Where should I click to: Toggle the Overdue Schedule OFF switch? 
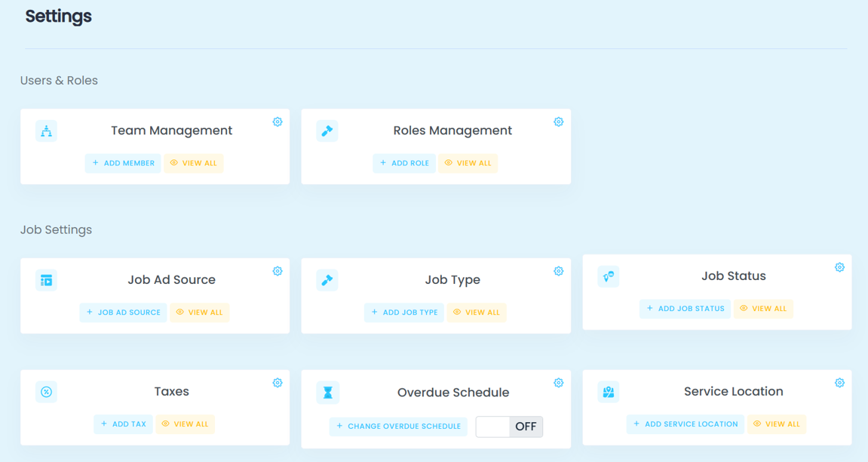509,427
